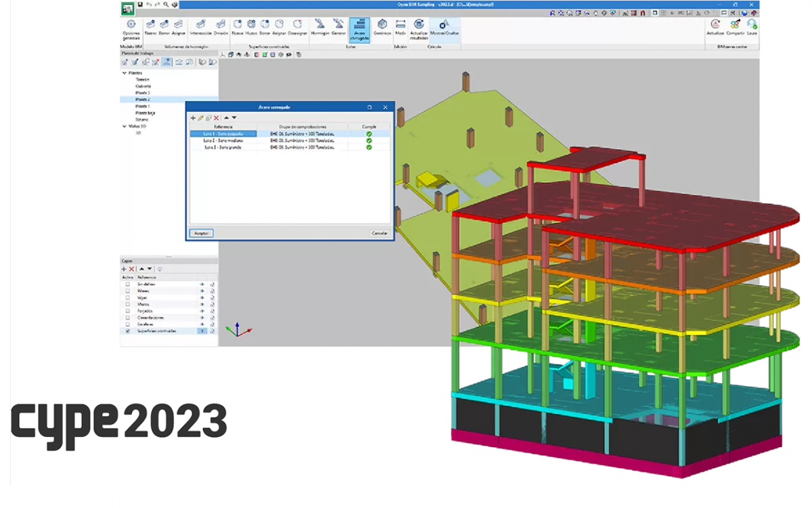Uncheck the Superficies construidas layer checkbox

click(127, 331)
